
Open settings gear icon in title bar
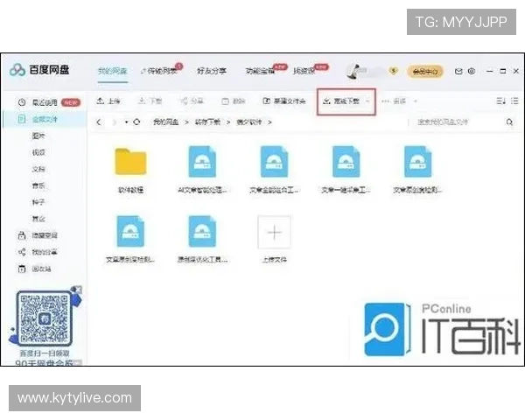click(x=472, y=71)
